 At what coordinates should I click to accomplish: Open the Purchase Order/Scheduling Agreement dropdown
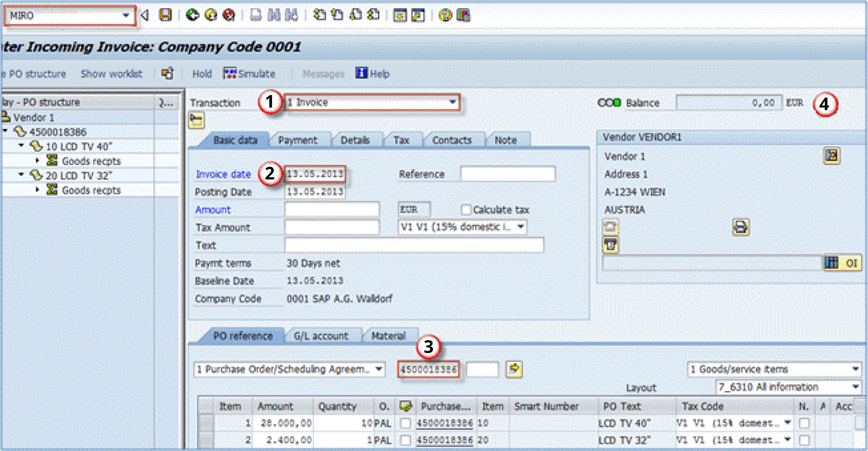(379, 369)
